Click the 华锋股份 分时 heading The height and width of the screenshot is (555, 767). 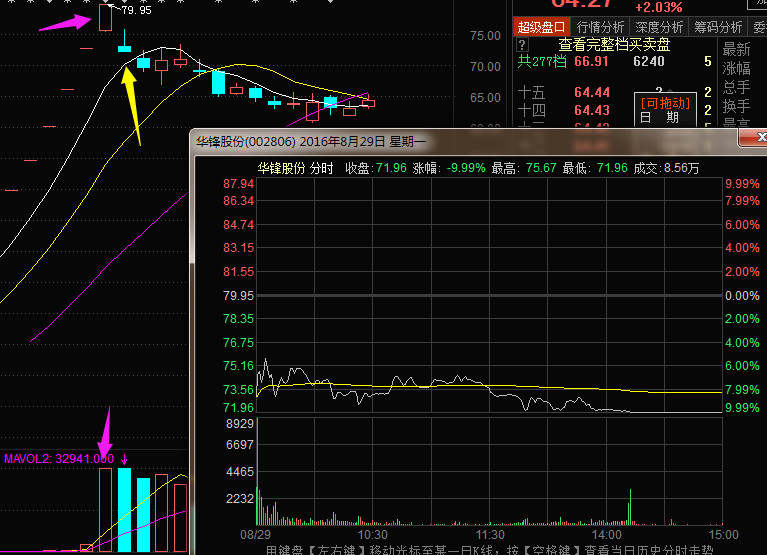[x=295, y=168]
